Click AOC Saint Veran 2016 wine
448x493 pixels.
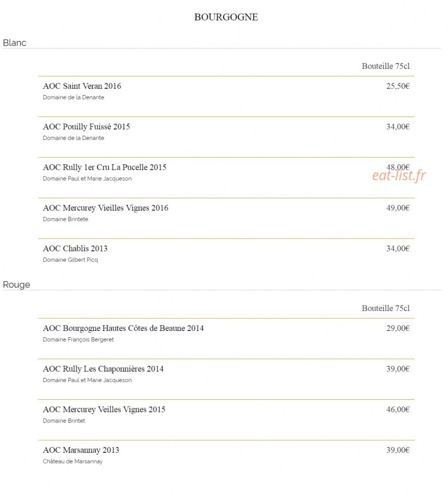(x=82, y=86)
